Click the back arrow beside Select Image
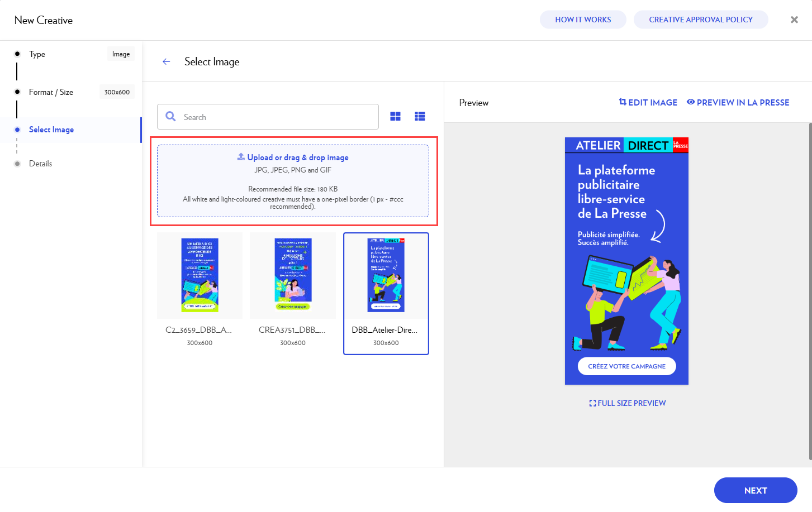This screenshot has height=512, width=812. click(166, 62)
